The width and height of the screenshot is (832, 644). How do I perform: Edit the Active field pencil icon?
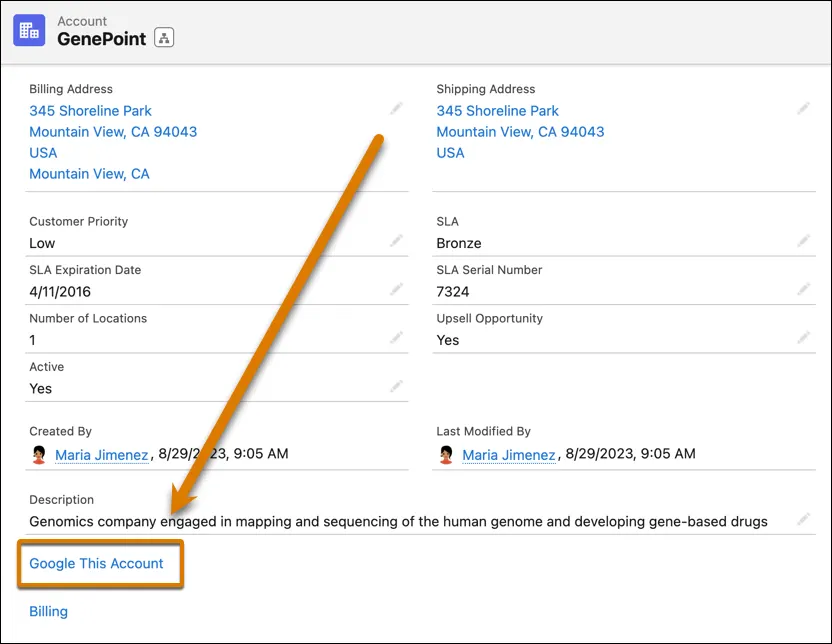(x=397, y=386)
